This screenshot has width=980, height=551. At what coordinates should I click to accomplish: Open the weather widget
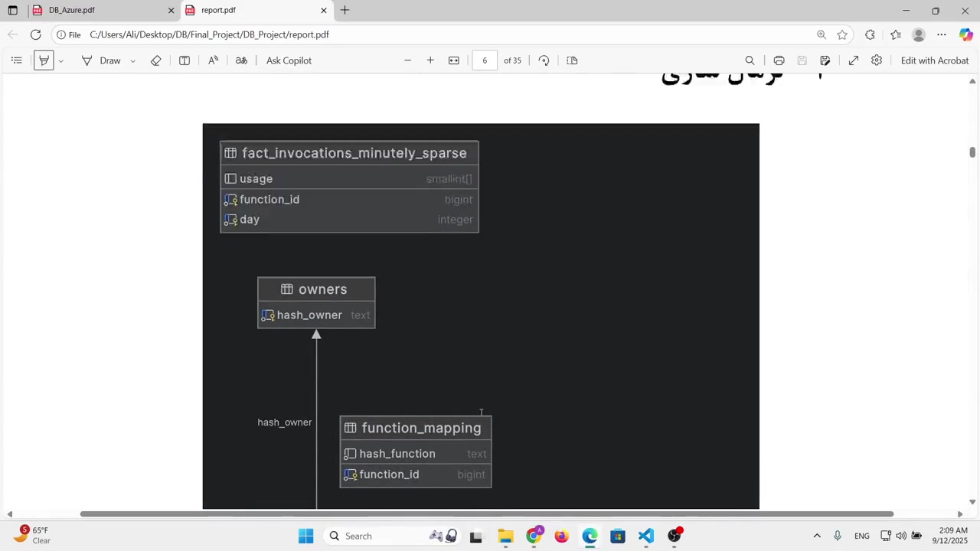pyautogui.click(x=32, y=535)
